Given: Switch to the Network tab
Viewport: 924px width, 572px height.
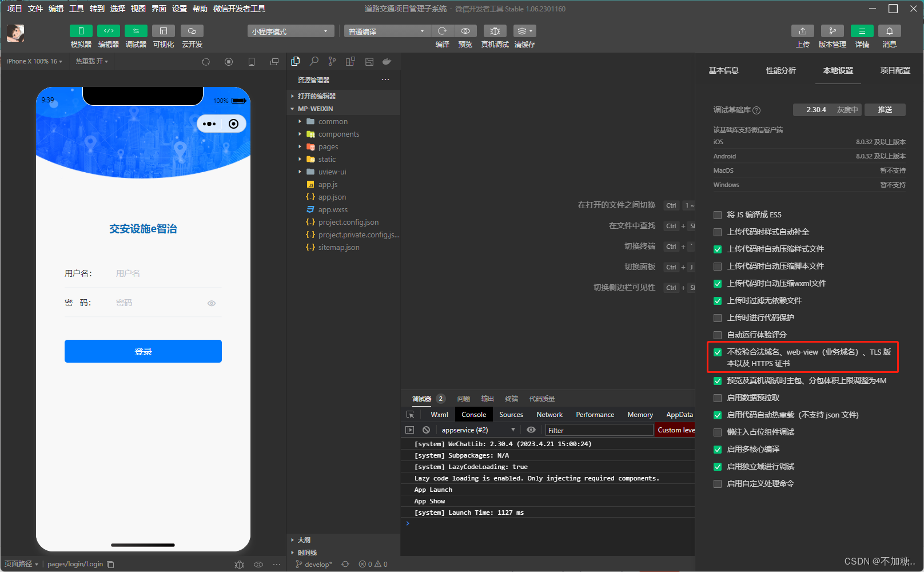Looking at the screenshot, I should [549, 415].
